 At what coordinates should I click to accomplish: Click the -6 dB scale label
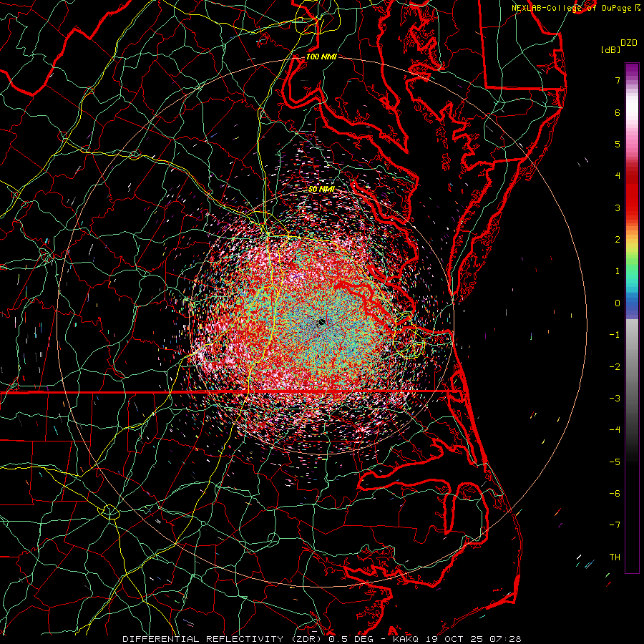point(615,494)
